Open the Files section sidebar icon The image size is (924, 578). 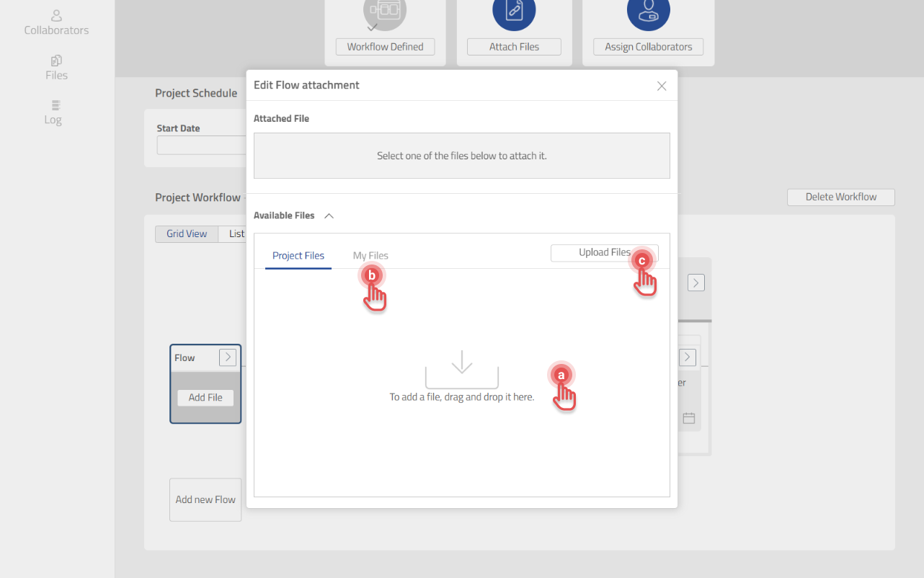coord(56,61)
